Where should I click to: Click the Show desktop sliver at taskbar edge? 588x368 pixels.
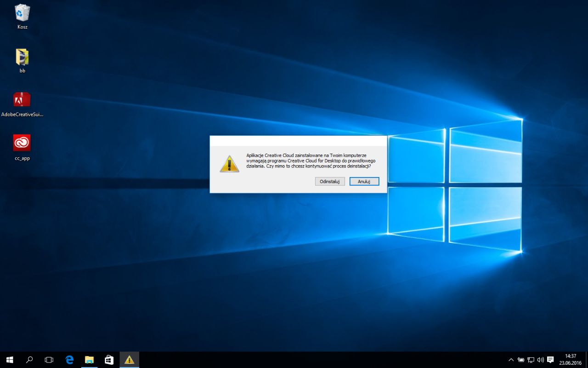click(x=587, y=360)
